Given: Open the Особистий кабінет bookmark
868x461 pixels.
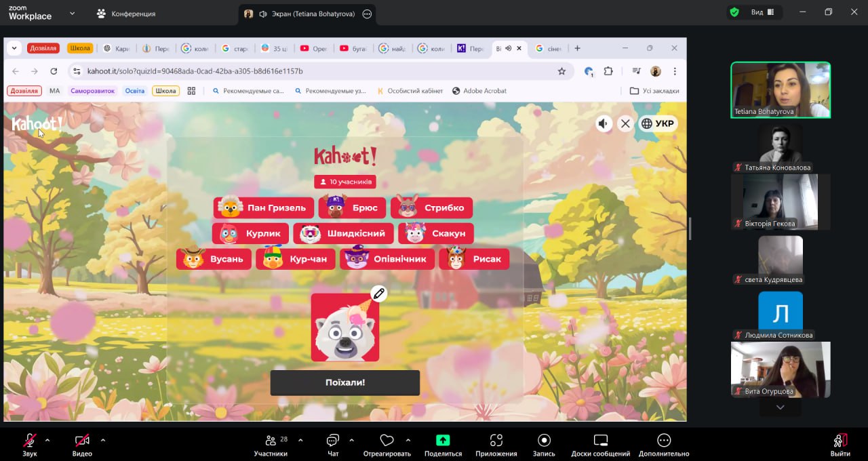Looking at the screenshot, I should coord(410,91).
